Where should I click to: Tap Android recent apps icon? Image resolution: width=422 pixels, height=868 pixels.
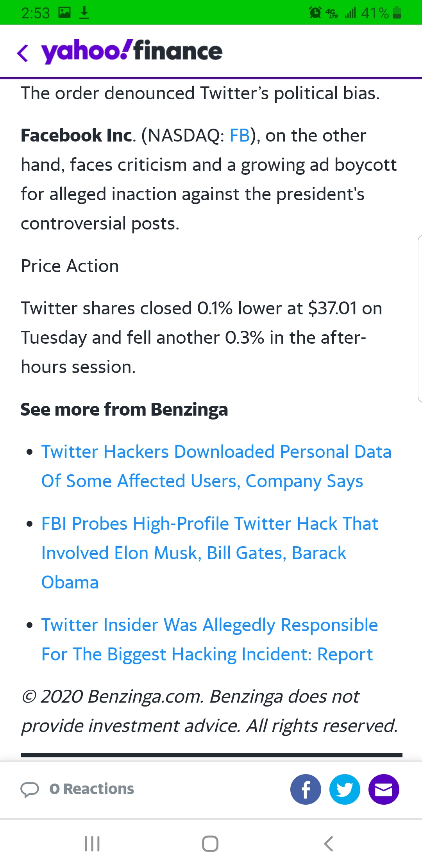pyautogui.click(x=93, y=844)
